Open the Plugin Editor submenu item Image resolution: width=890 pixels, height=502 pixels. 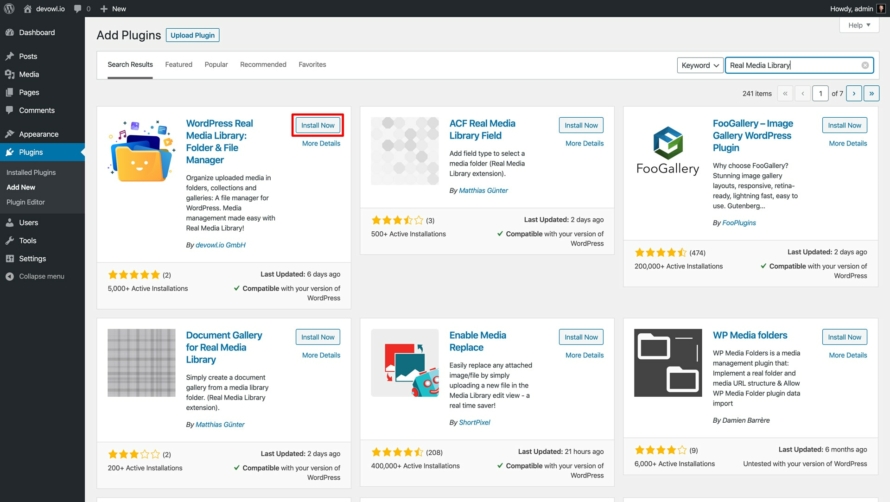pos(26,202)
